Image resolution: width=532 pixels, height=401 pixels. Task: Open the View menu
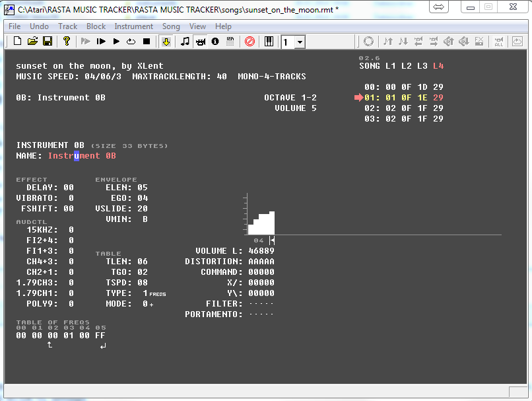click(x=197, y=26)
